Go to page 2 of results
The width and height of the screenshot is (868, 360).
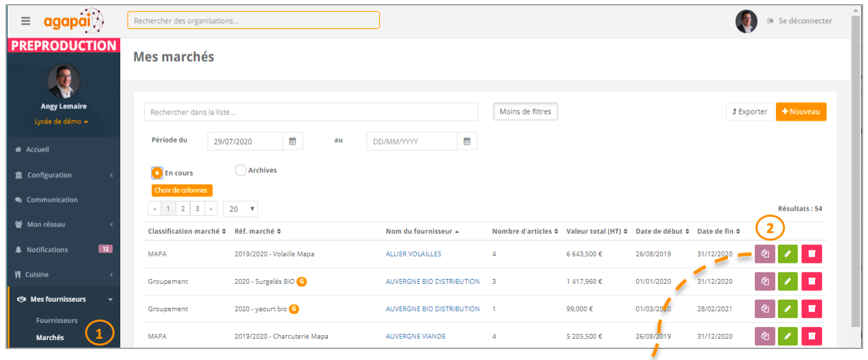(x=183, y=208)
